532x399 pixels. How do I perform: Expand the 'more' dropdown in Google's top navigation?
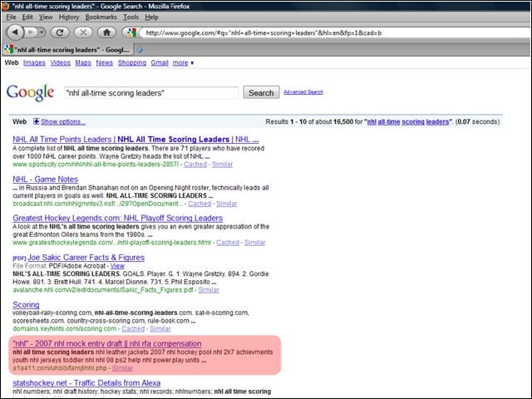pos(183,63)
